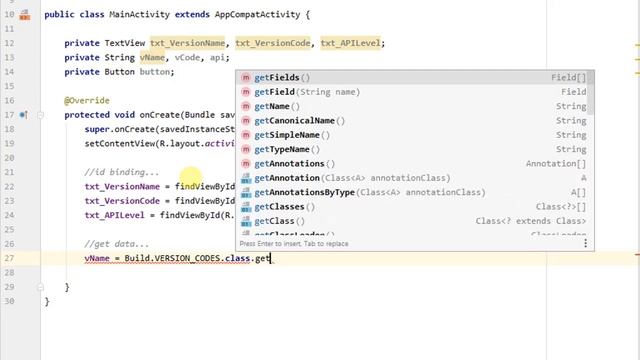The image size is (640, 360).
Task: Click txt_VersionName field declaration
Action: pos(187,43)
